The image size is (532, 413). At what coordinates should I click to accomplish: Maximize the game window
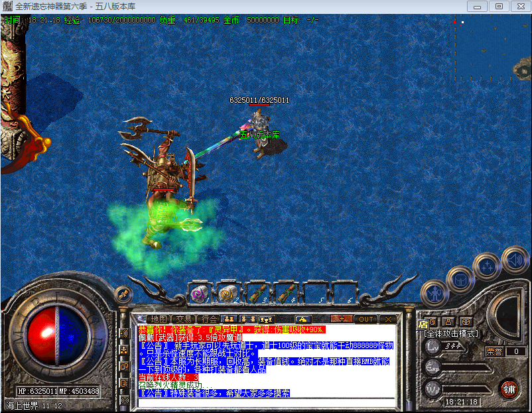tap(499, 7)
